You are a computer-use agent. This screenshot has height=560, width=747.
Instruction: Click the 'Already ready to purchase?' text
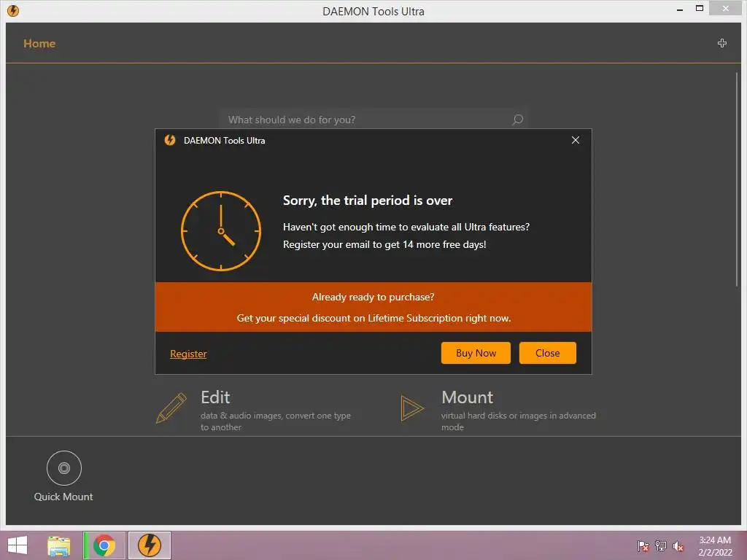[x=373, y=297]
